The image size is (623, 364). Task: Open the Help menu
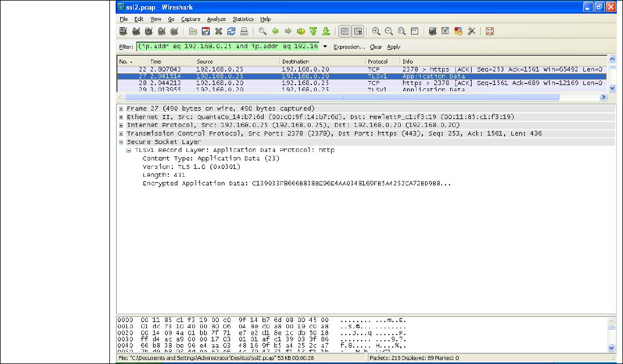point(265,19)
